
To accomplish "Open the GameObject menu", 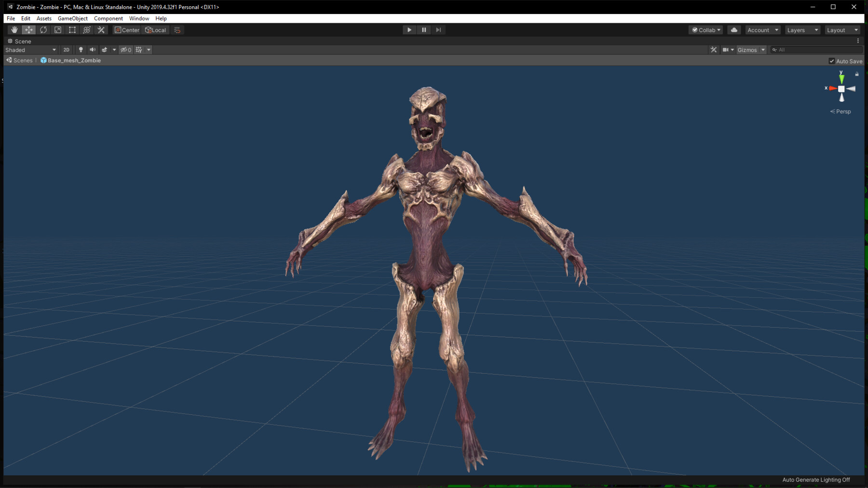I will 72,18.
